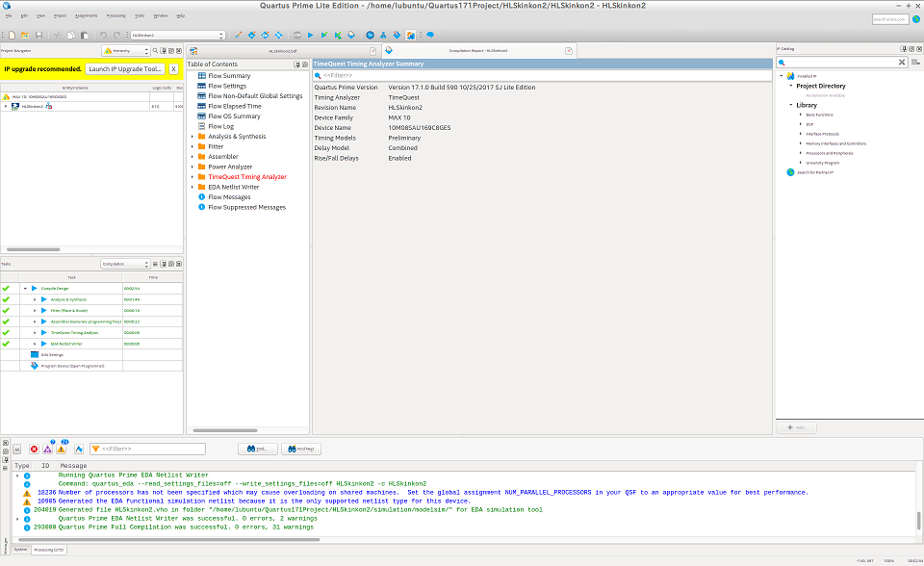This screenshot has width=924, height=566.
Task: Click the Start Compilation play icon
Action: (311, 36)
